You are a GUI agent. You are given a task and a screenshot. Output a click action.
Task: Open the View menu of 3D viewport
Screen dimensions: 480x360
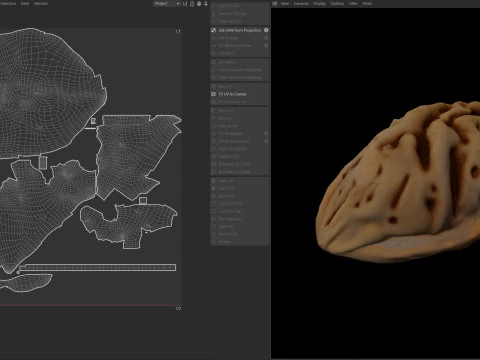(x=285, y=3)
